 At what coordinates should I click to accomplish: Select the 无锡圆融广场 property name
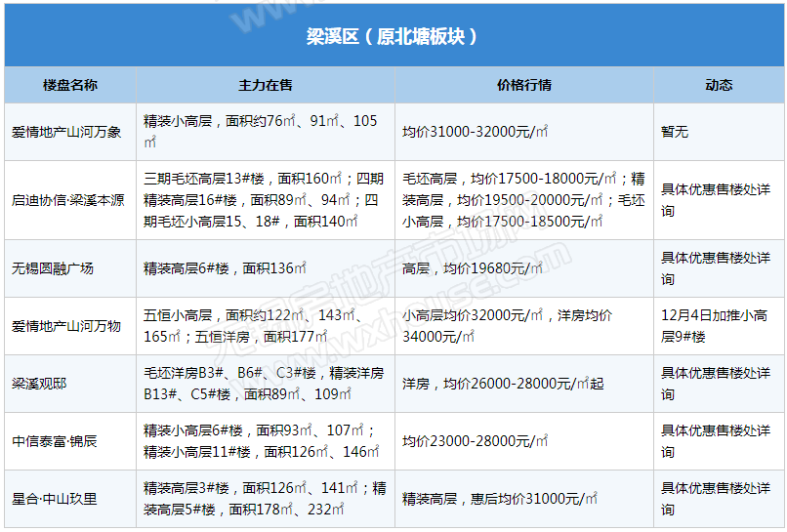coord(53,268)
